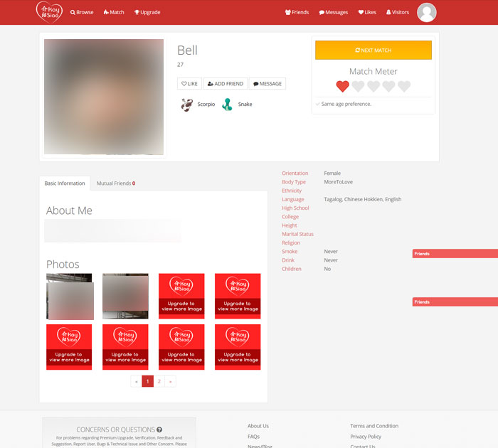Click the NEXT MATCH button
Image resolution: width=498 pixels, height=448 pixels.
(x=373, y=50)
